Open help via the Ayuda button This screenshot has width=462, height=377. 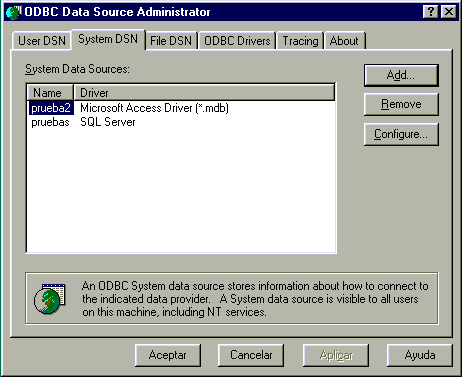click(x=420, y=355)
